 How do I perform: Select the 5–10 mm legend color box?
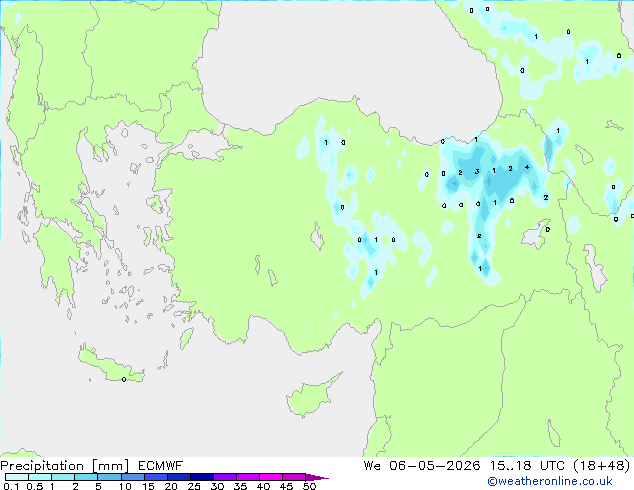[109, 477]
